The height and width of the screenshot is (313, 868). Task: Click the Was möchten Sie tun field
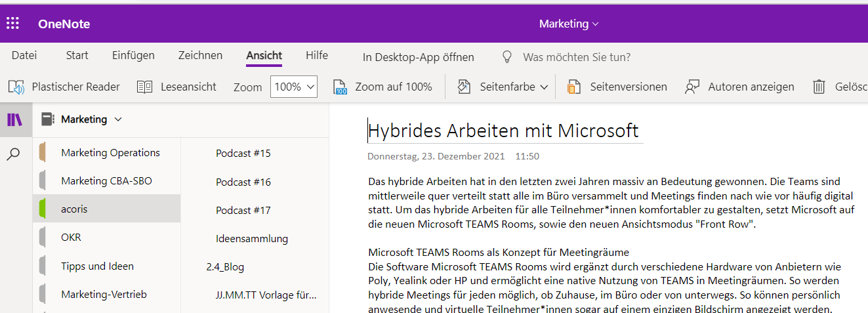[577, 57]
